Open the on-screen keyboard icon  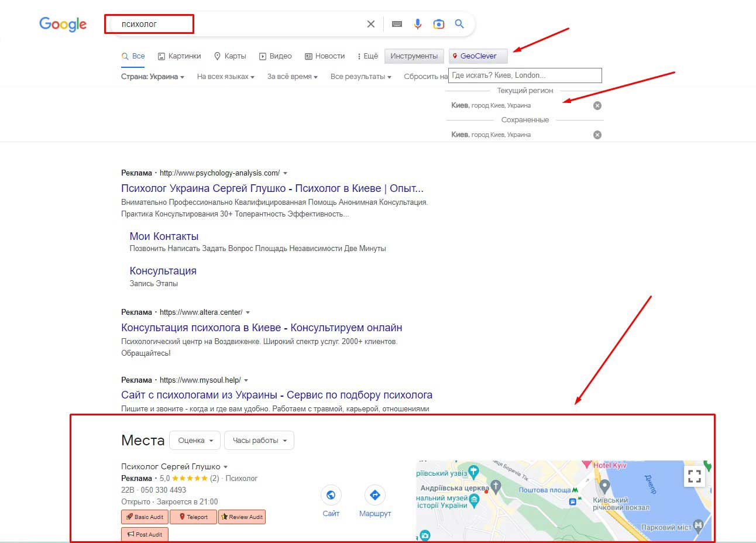(x=397, y=24)
